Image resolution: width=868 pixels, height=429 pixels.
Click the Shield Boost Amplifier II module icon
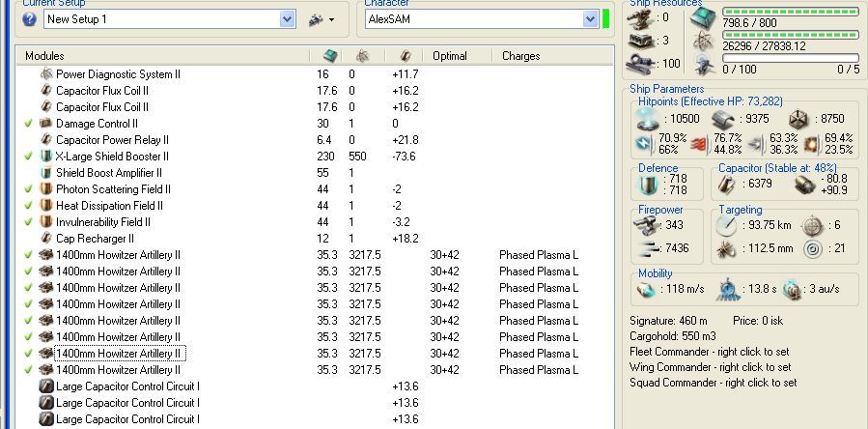(46, 172)
